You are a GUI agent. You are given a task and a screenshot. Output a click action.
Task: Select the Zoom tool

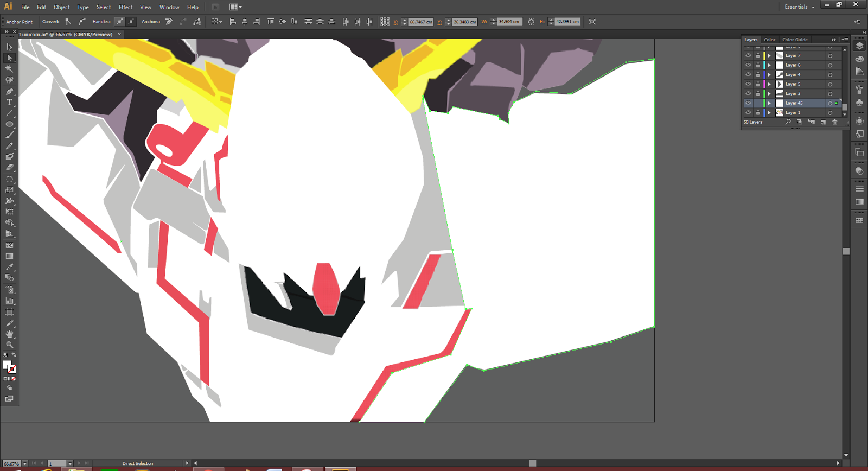(x=9, y=345)
